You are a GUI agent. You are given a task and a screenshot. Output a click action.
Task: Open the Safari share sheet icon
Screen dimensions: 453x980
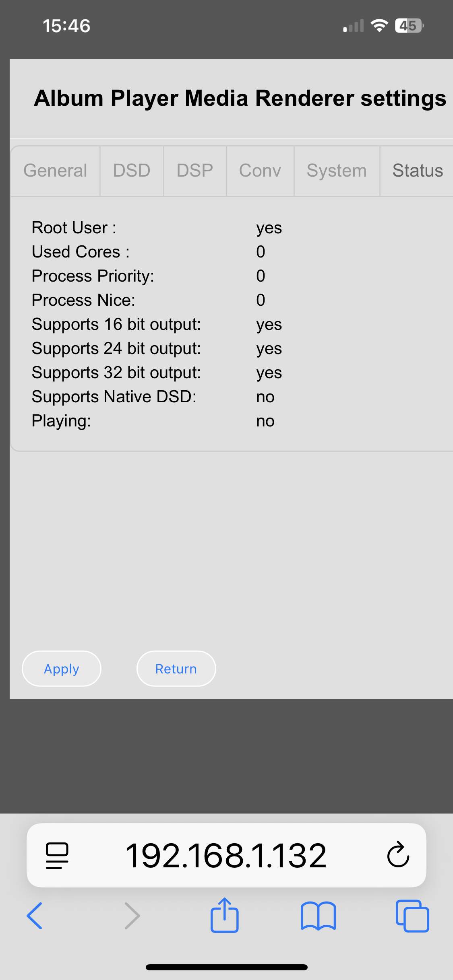coord(225,915)
